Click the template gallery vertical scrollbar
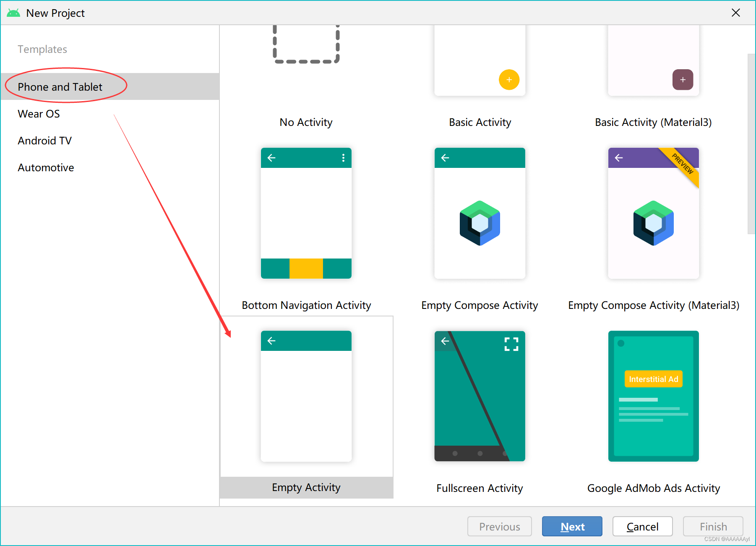756x546 pixels. [x=751, y=144]
